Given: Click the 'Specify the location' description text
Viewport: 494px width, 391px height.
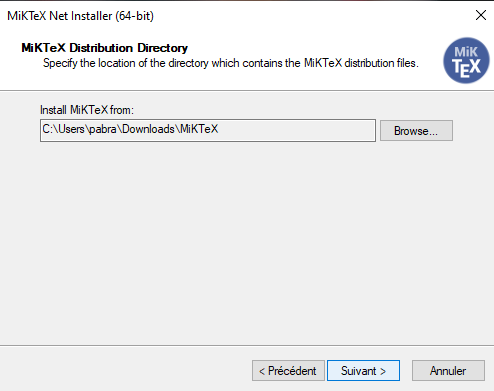Looking at the screenshot, I should [x=231, y=63].
